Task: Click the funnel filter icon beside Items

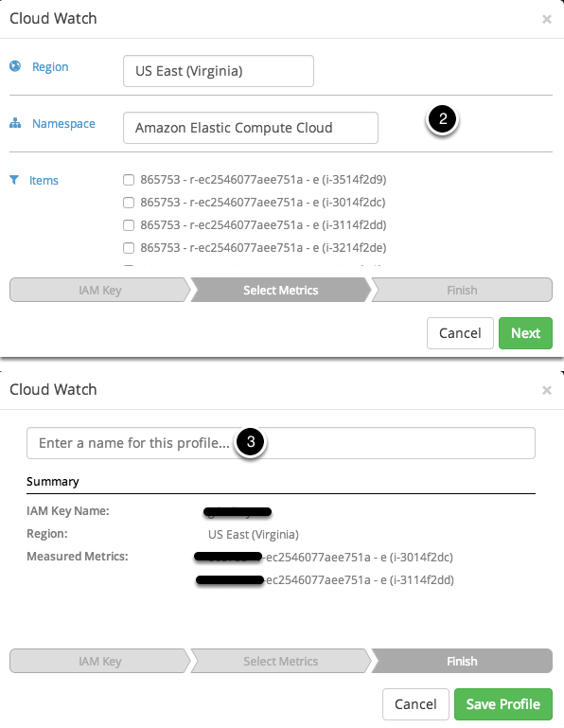Action: point(14,180)
